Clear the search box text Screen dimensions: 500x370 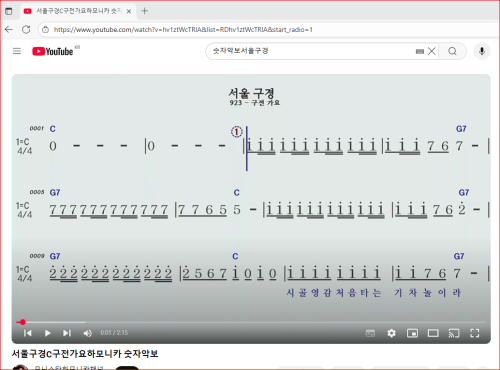tap(432, 51)
